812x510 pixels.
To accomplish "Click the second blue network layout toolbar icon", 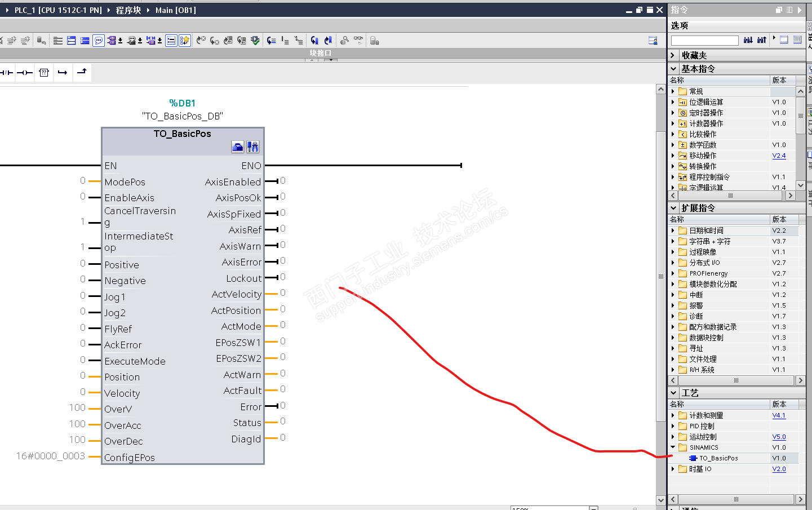I will click(x=85, y=41).
